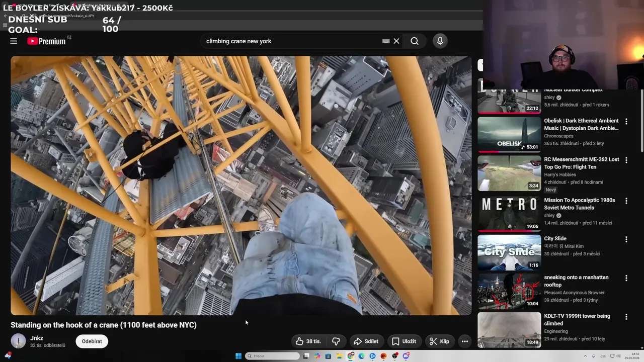Open title 'Mission To Apocalyptic 1980s Soviet Metro Tunnels'

(x=579, y=204)
